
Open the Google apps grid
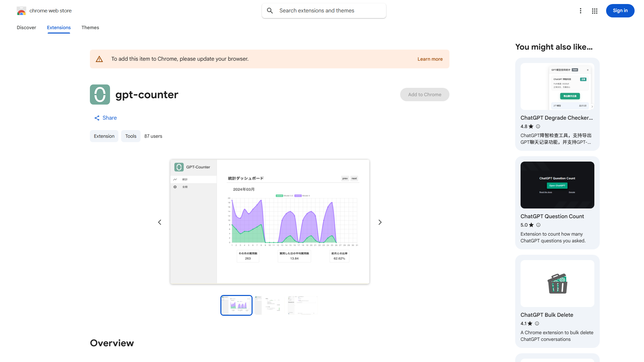click(594, 11)
